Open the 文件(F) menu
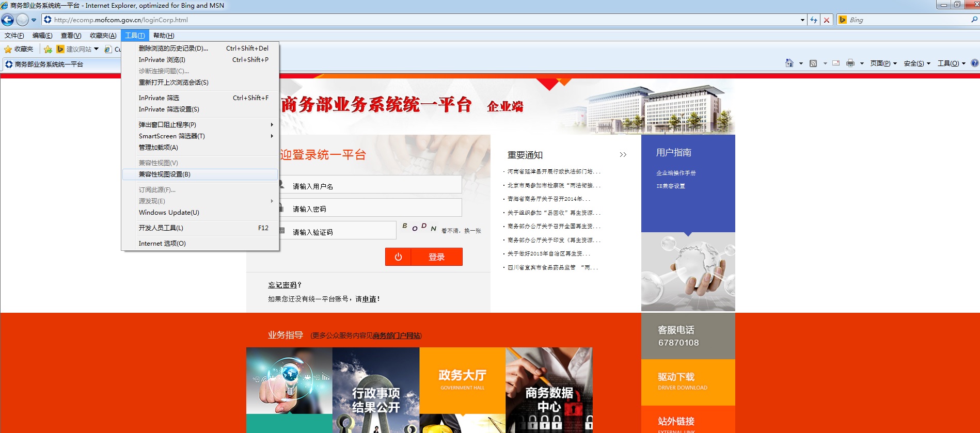This screenshot has width=980, height=433. coord(14,36)
